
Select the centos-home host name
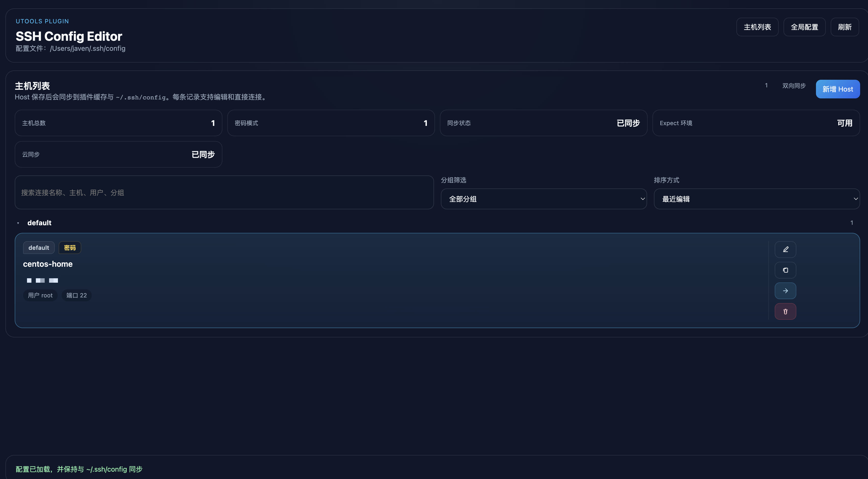[x=48, y=264]
